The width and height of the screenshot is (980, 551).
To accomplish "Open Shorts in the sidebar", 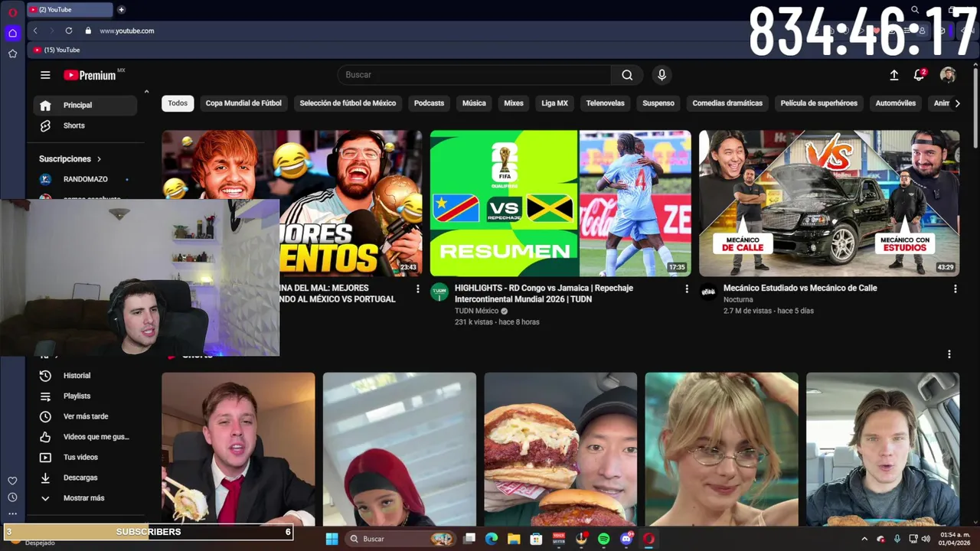I will click(85, 126).
